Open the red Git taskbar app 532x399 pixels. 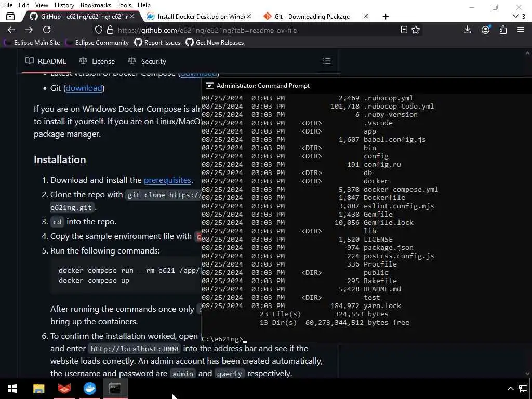pos(64,389)
